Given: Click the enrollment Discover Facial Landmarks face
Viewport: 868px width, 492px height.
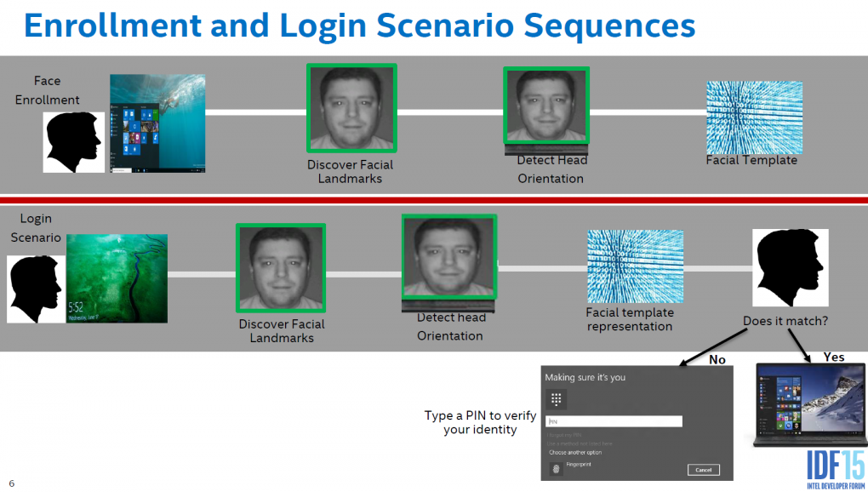Looking at the screenshot, I should [352, 108].
